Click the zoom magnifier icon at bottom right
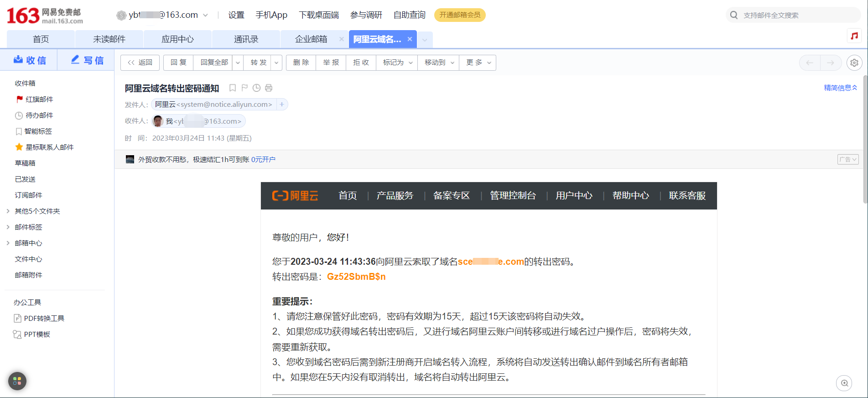The height and width of the screenshot is (398, 868). (x=844, y=383)
